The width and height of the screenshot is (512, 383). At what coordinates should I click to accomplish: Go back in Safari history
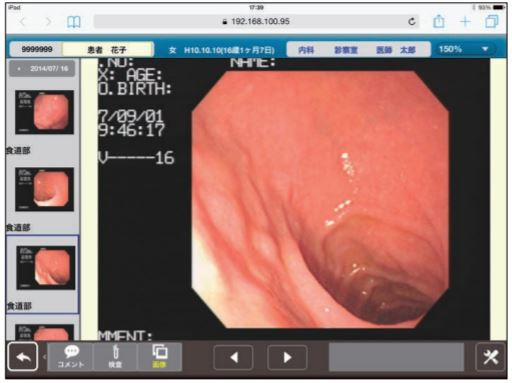(x=23, y=22)
